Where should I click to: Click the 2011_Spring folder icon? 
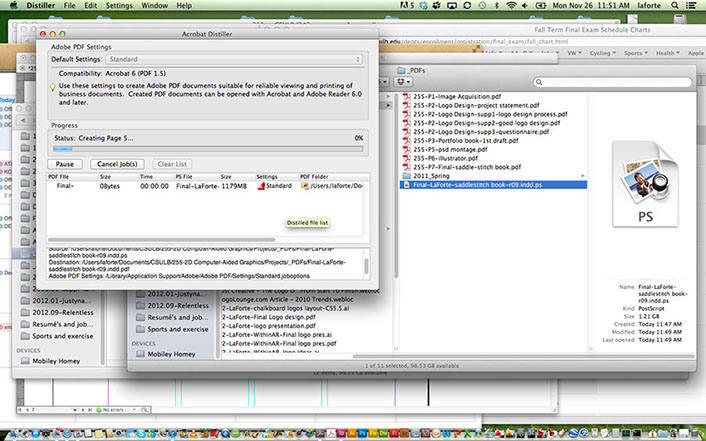point(407,176)
